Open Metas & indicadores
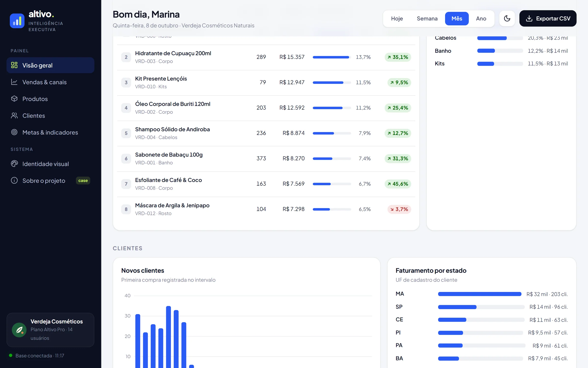This screenshot has width=588, height=368. coord(50,132)
